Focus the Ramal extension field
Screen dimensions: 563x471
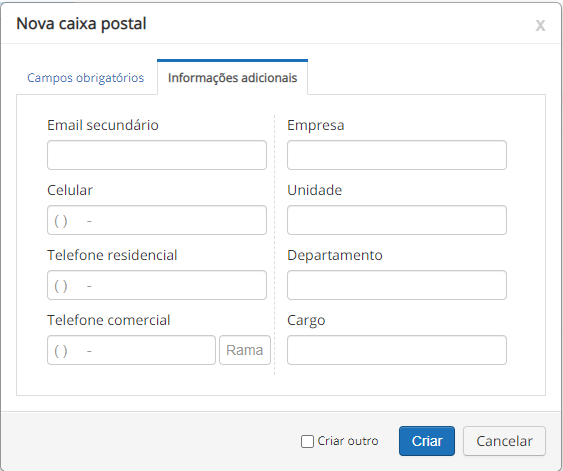[x=245, y=350]
